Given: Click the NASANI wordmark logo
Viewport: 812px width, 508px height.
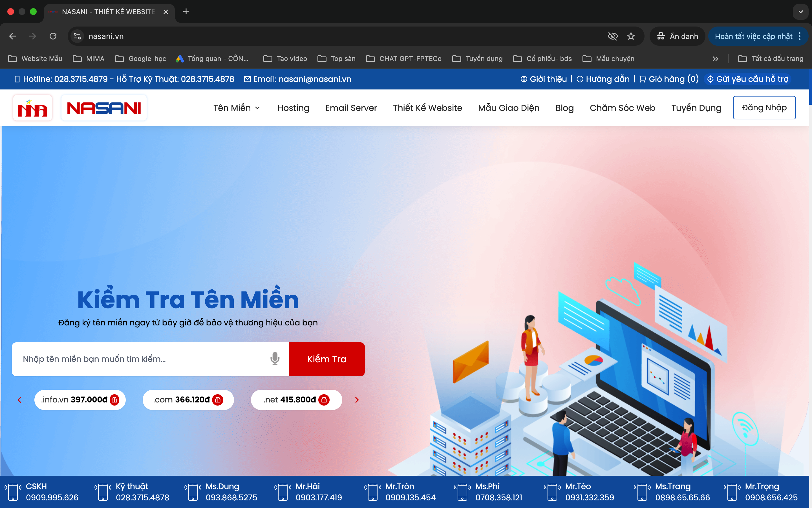Looking at the screenshot, I should point(104,108).
